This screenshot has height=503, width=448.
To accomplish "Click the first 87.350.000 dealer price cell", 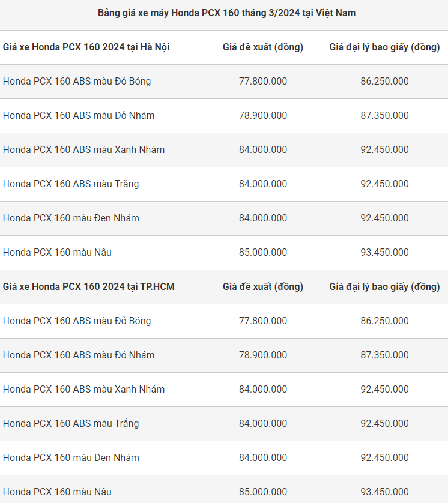I will tap(384, 115).
